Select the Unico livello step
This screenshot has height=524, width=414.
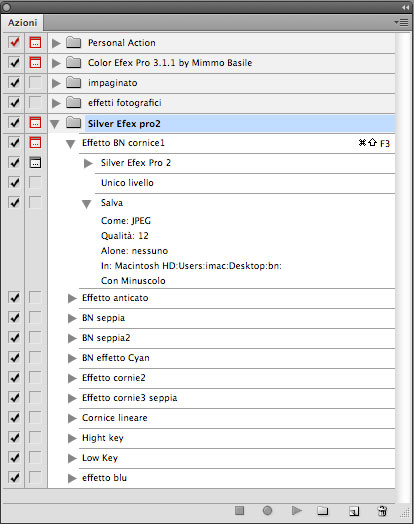tap(127, 183)
